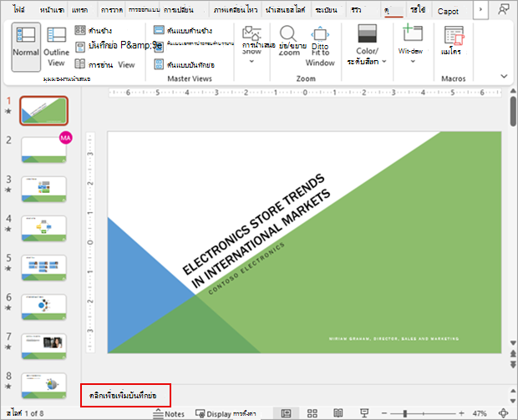
Task: Open the Home tab
Action: coord(52,10)
